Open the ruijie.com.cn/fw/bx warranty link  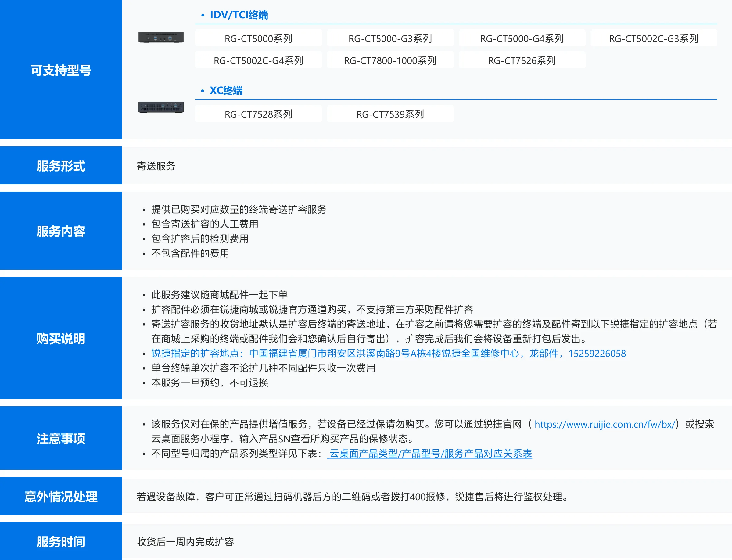tap(605, 424)
